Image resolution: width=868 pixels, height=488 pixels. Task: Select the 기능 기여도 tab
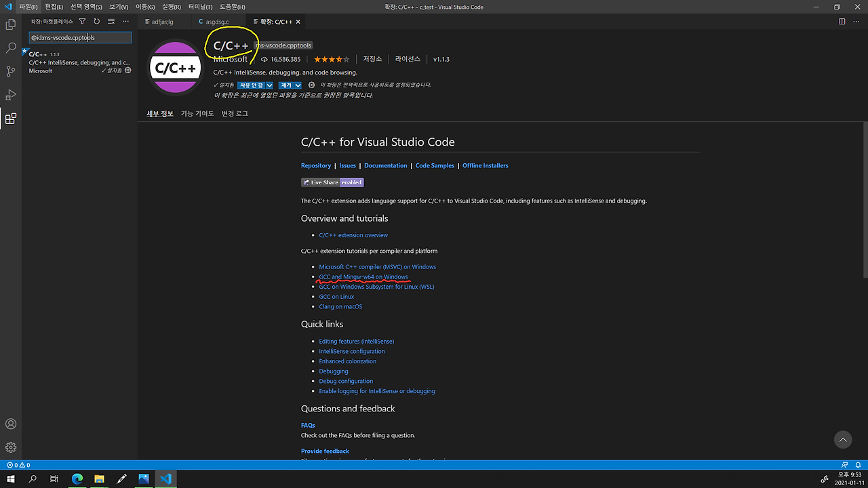[197, 113]
